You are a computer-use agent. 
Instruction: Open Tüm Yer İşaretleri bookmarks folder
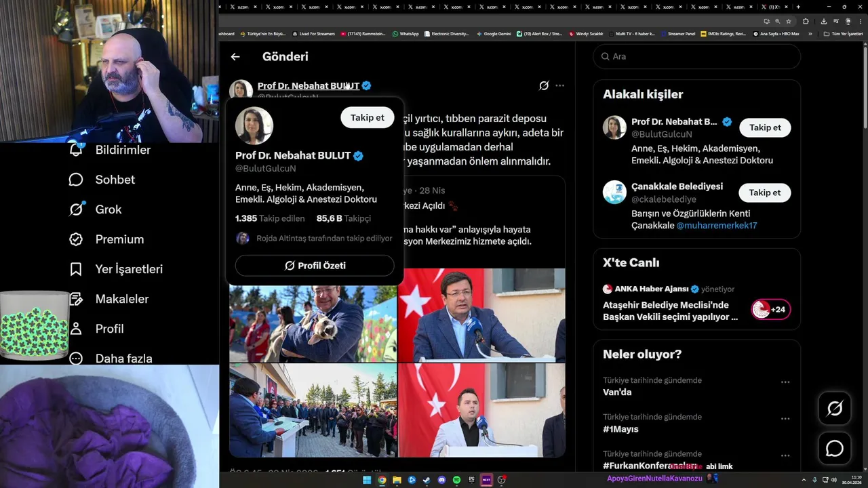point(843,33)
